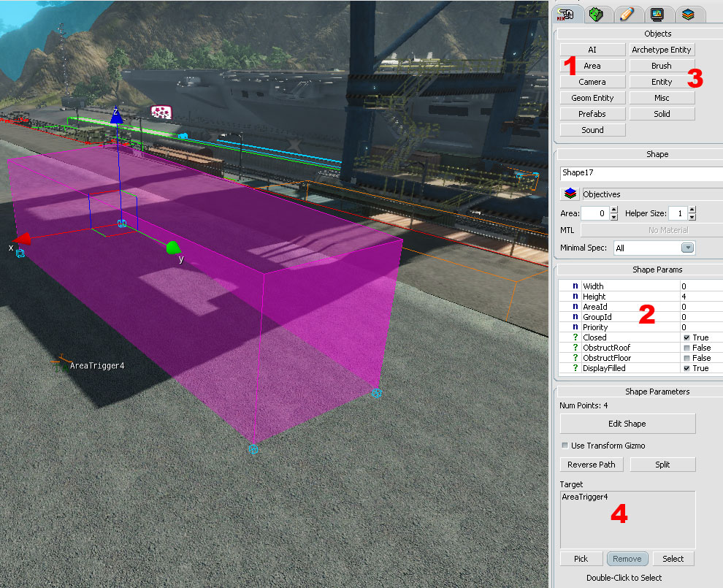The image size is (723, 588).
Task: Increase the Helper Size stepper value
Action: [x=692, y=210]
